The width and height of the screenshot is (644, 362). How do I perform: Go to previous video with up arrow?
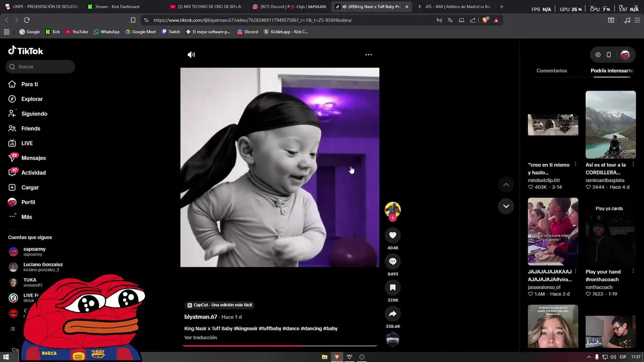(506, 185)
